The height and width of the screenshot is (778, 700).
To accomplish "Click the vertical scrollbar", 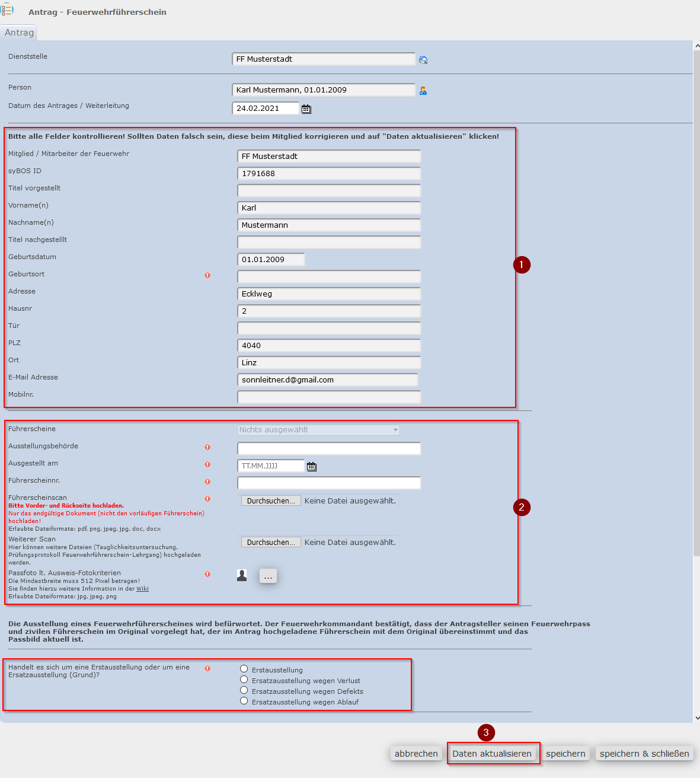I will pos(696,302).
